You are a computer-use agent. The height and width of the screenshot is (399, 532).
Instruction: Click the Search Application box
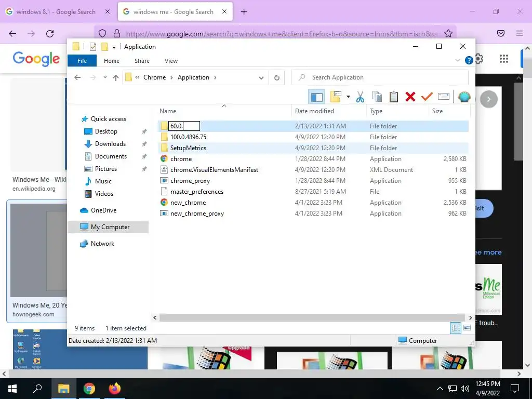click(x=380, y=77)
